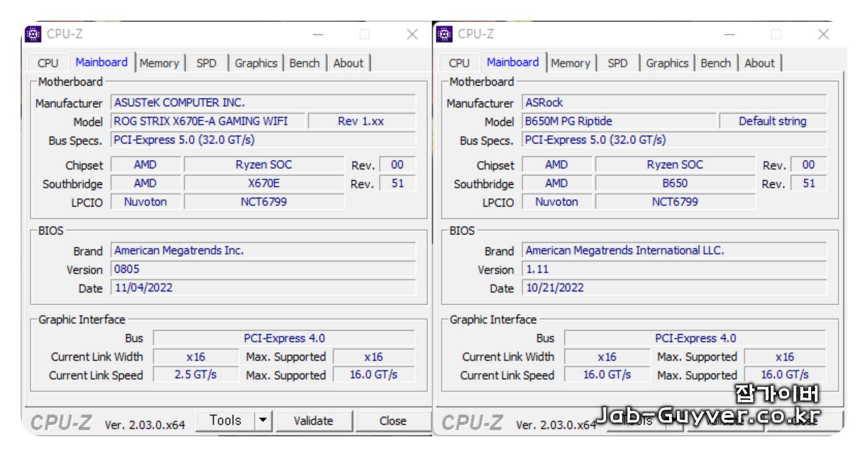Select the Mainboard tab in left window
The image size is (868, 457).
[101, 62]
